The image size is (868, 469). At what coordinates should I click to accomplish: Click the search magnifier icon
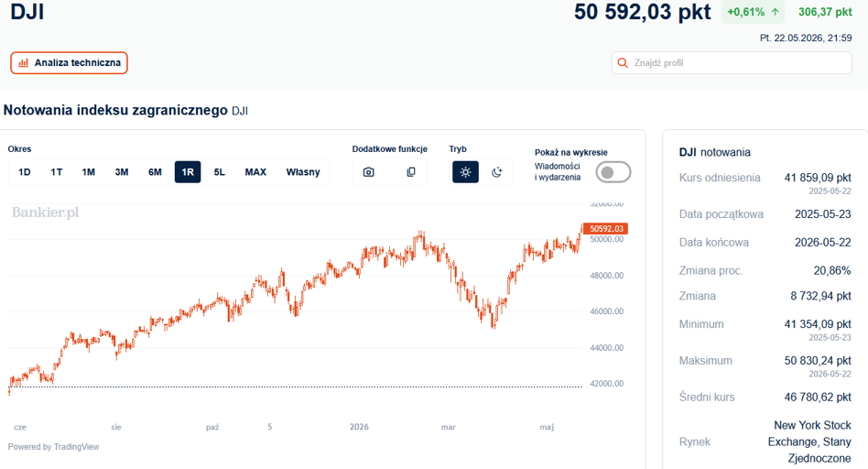623,63
